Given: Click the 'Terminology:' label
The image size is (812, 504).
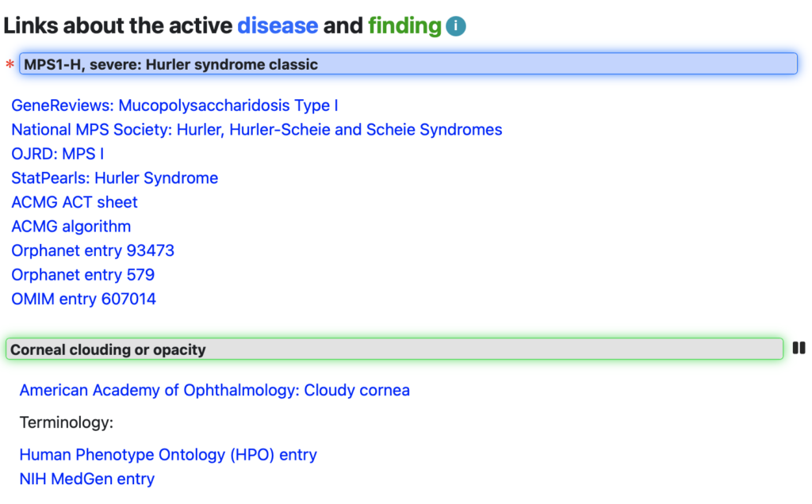Looking at the screenshot, I should (x=67, y=422).
